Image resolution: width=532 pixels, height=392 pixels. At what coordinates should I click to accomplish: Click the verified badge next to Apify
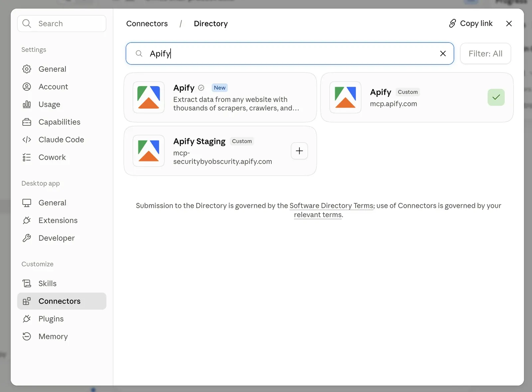pos(201,88)
